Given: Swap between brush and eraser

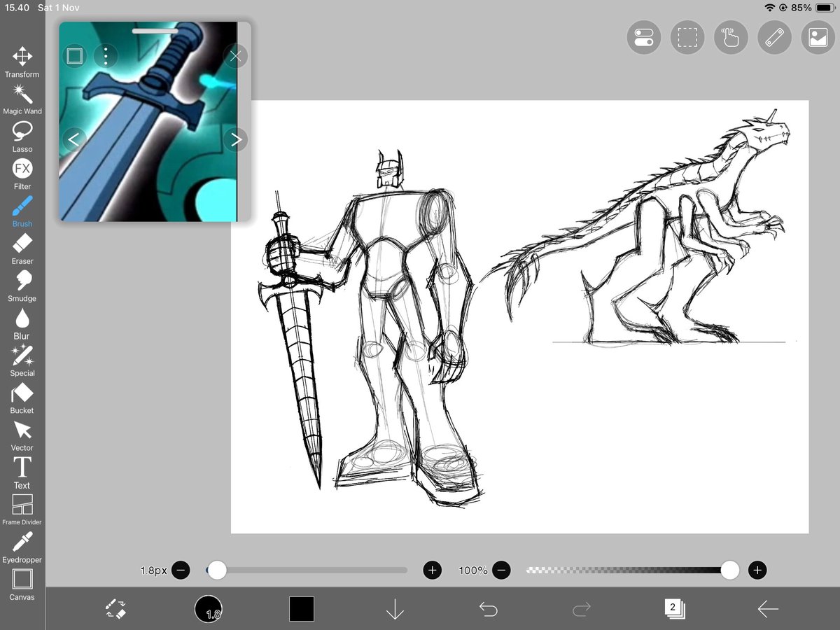Looking at the screenshot, I should pyautogui.click(x=115, y=608).
